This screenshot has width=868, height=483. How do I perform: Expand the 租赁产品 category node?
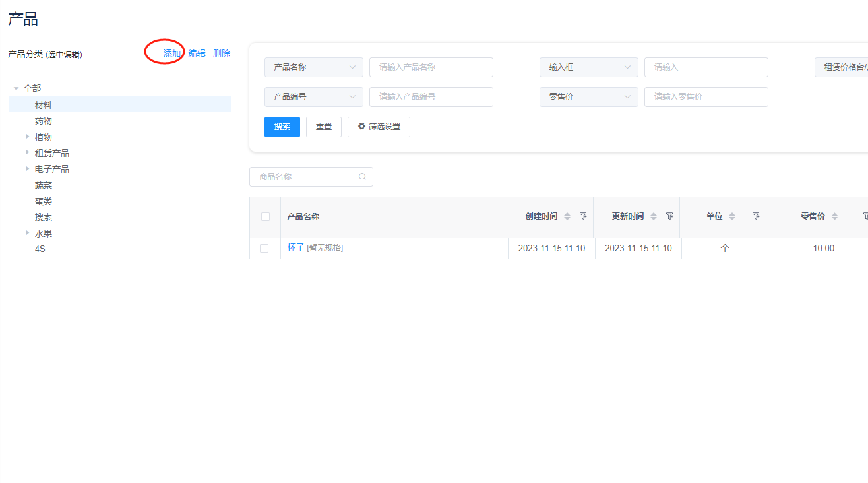click(28, 152)
